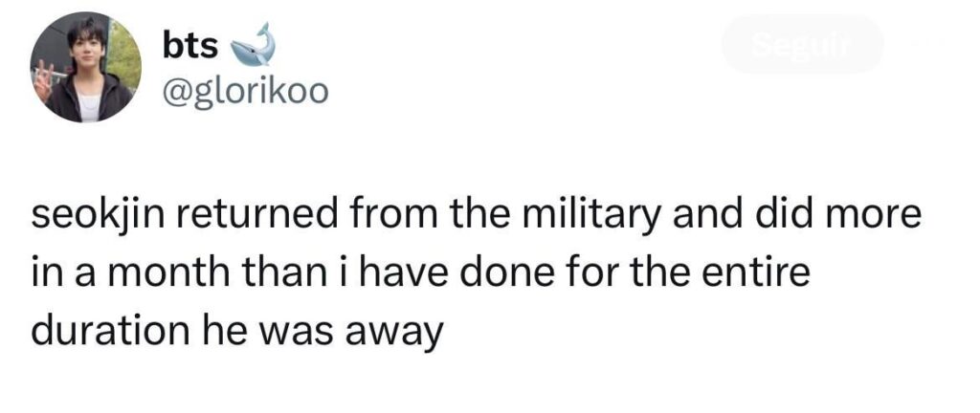The width and height of the screenshot is (980, 413).
Task: Open the bts display name
Action: pos(190,46)
